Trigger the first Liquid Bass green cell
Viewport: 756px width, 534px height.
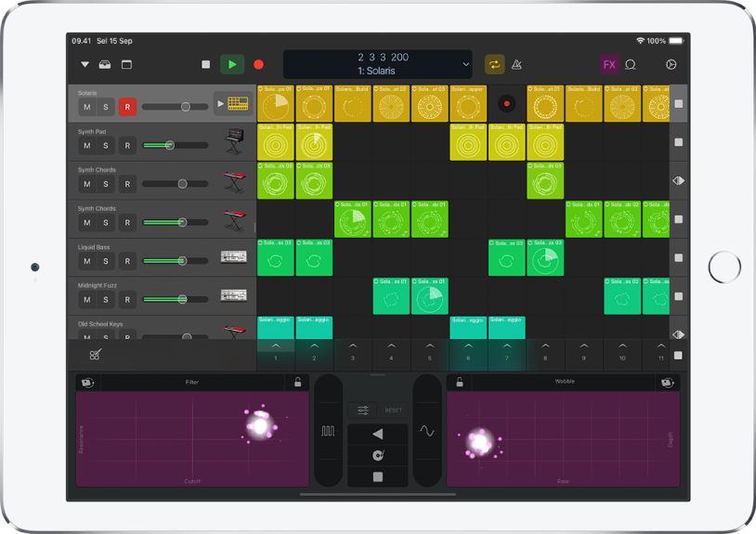click(x=275, y=258)
